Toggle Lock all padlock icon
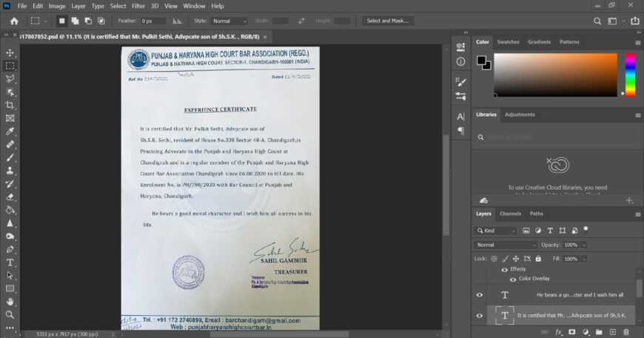The height and width of the screenshot is (338, 644). (538, 259)
